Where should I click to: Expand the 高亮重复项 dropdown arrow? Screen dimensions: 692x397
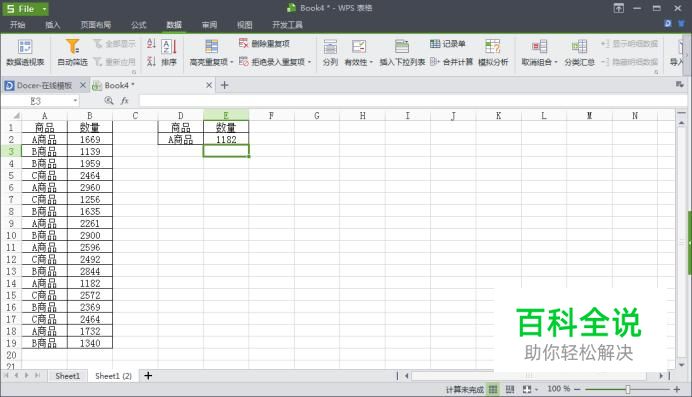pyautogui.click(x=231, y=62)
